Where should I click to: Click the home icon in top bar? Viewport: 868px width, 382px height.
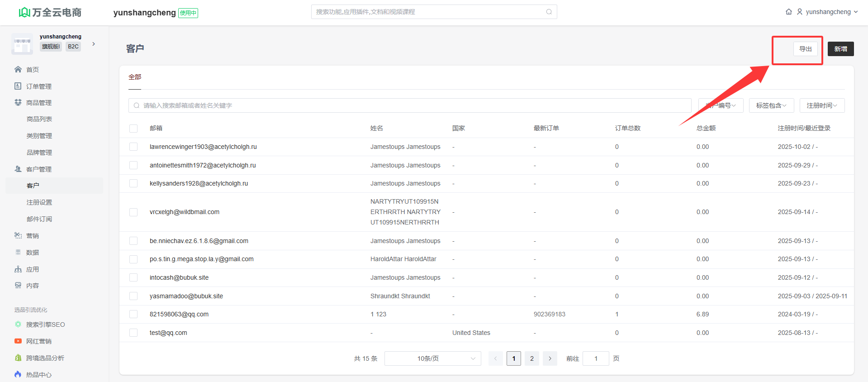(x=788, y=12)
